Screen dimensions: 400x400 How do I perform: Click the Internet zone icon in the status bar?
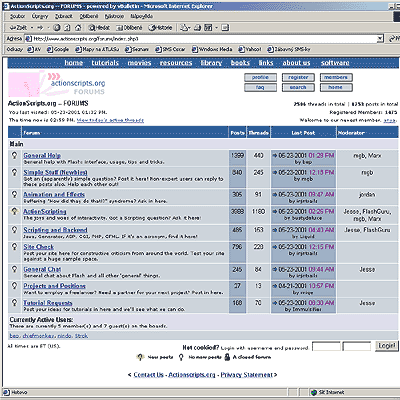(314, 392)
